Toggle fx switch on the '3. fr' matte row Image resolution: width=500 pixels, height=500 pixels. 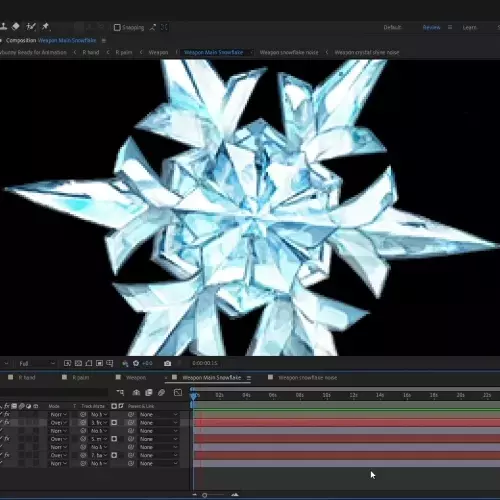7,422
